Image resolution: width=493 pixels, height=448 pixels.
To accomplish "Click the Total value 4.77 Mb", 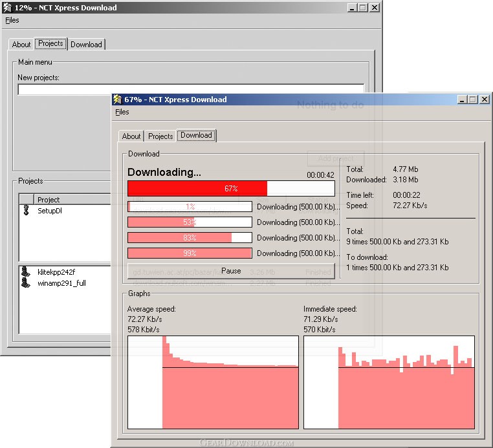I will tap(405, 169).
